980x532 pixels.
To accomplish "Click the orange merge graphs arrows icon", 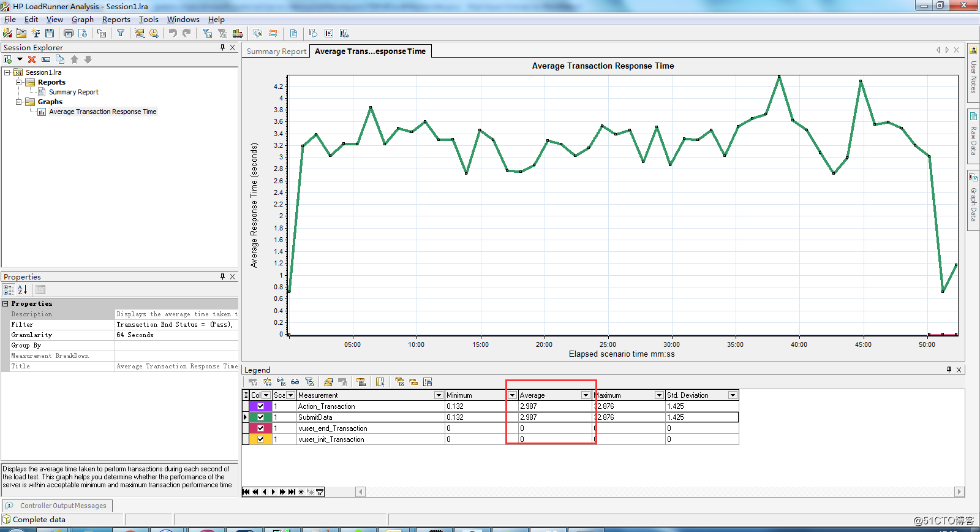I will pos(273,33).
